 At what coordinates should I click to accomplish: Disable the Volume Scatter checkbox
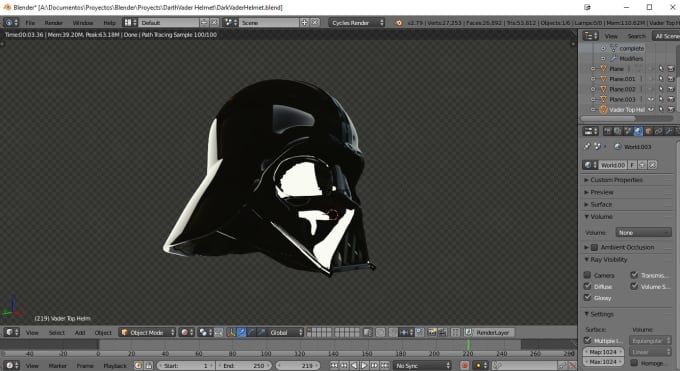634,286
